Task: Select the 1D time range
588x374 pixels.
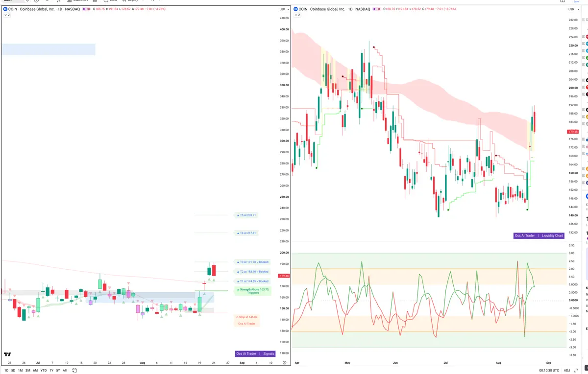Action: [6, 371]
